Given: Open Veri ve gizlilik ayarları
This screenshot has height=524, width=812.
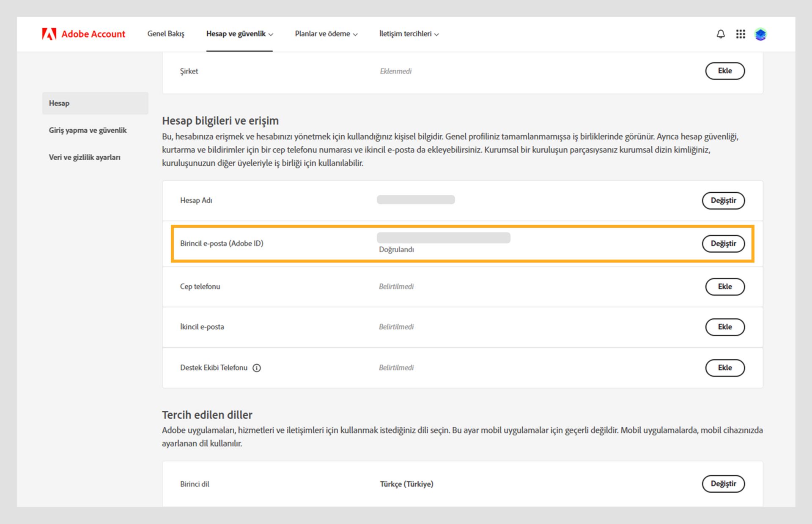Looking at the screenshot, I should tap(85, 157).
